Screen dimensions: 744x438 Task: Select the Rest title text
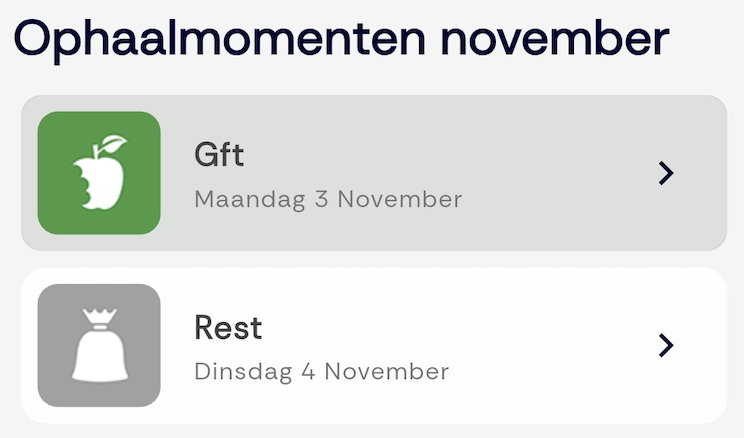tap(228, 328)
